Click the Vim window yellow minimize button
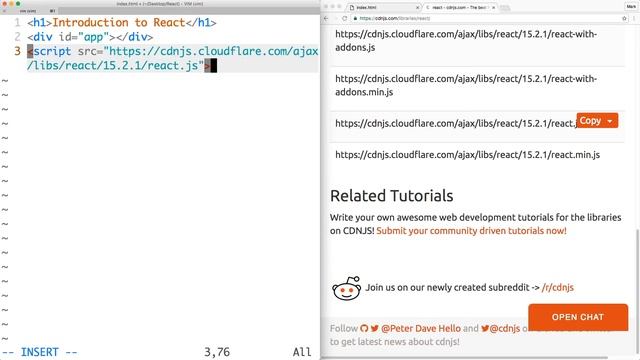Image resolution: width=640 pixels, height=360 pixels. click(x=11, y=3)
